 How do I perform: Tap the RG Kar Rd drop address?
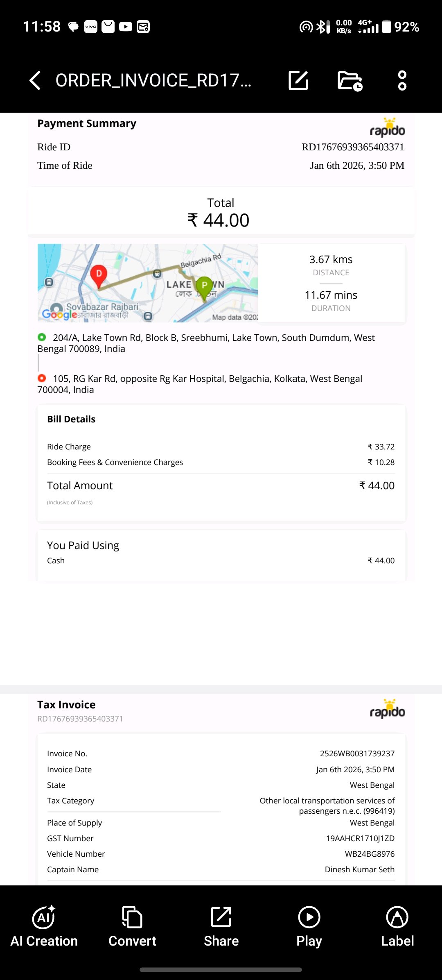[200, 384]
